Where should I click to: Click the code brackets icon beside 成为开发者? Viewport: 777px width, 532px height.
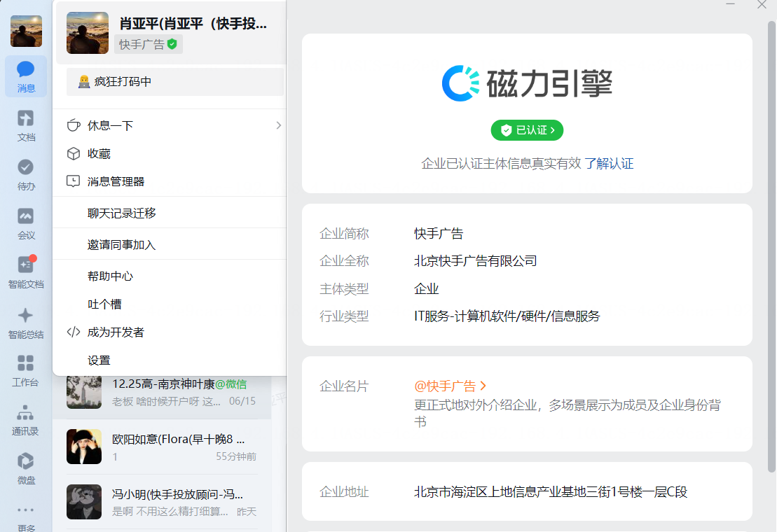coord(74,332)
